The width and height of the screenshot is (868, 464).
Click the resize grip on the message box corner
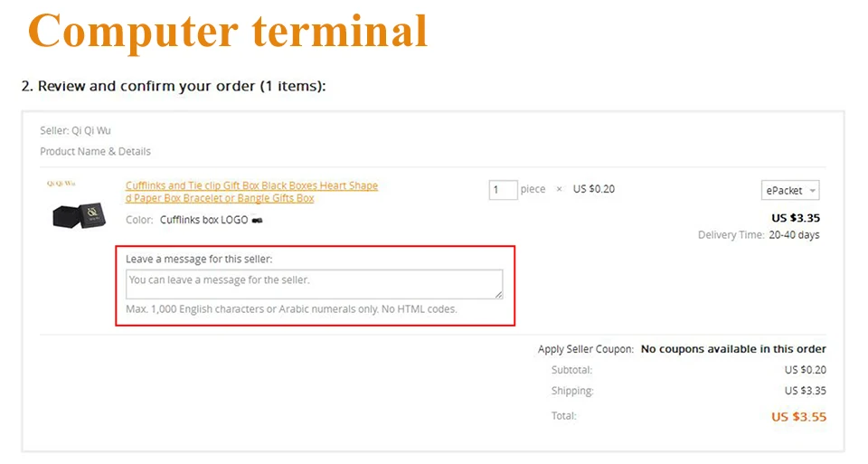click(x=499, y=295)
